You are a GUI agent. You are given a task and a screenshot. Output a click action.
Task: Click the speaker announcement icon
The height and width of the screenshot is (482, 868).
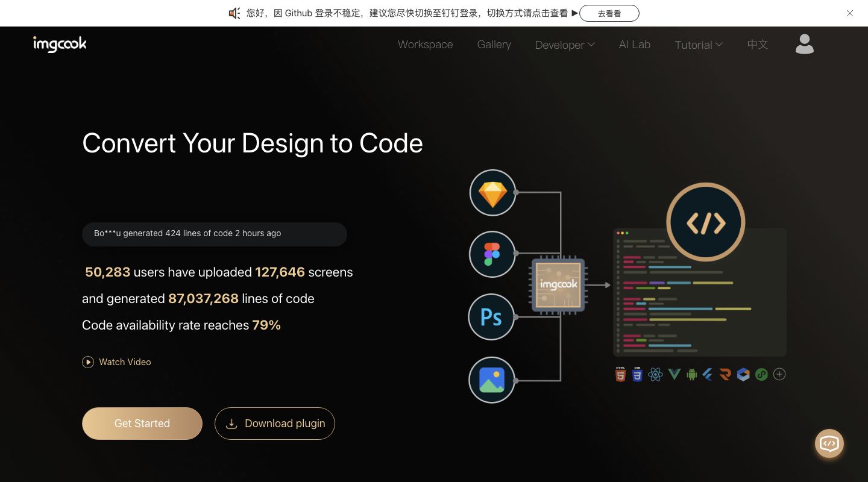(234, 13)
